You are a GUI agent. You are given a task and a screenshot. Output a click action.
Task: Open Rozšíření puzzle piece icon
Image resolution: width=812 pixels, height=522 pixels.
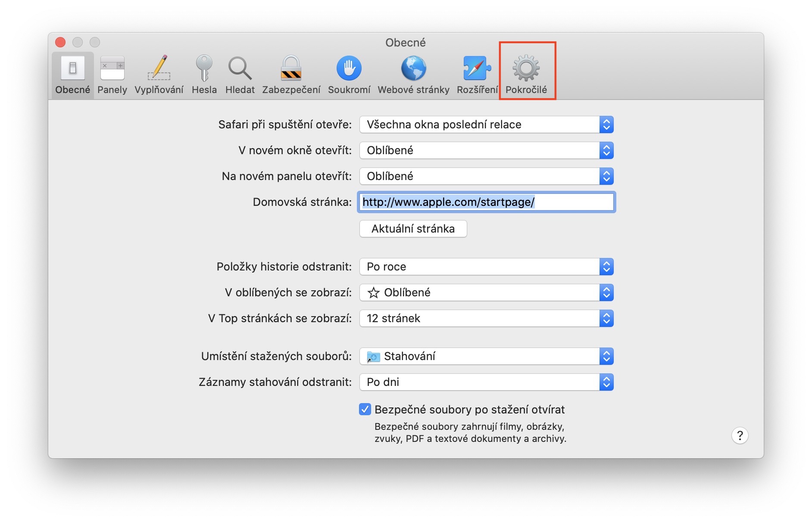tap(477, 68)
